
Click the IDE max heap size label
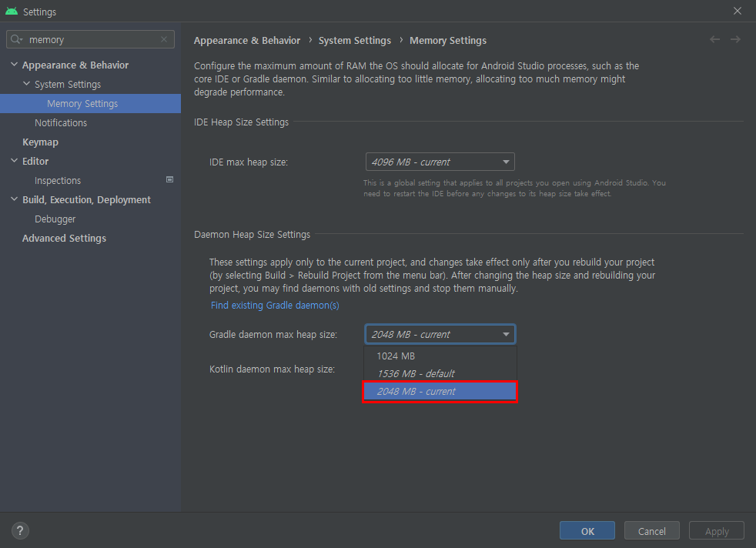coord(249,162)
